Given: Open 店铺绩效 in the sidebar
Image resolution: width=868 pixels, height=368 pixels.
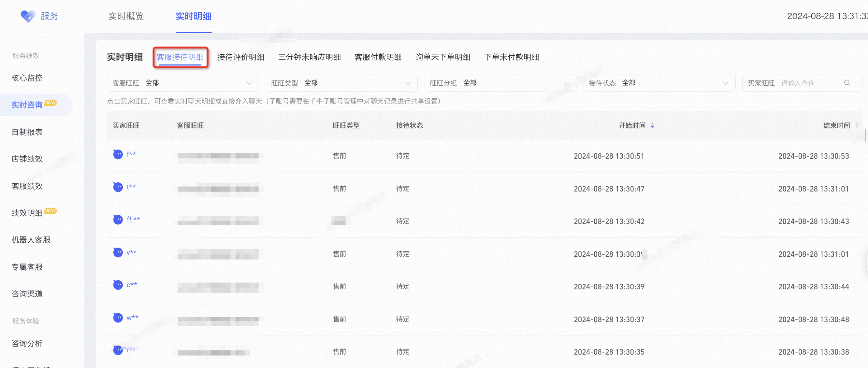Looking at the screenshot, I should 27,159.
